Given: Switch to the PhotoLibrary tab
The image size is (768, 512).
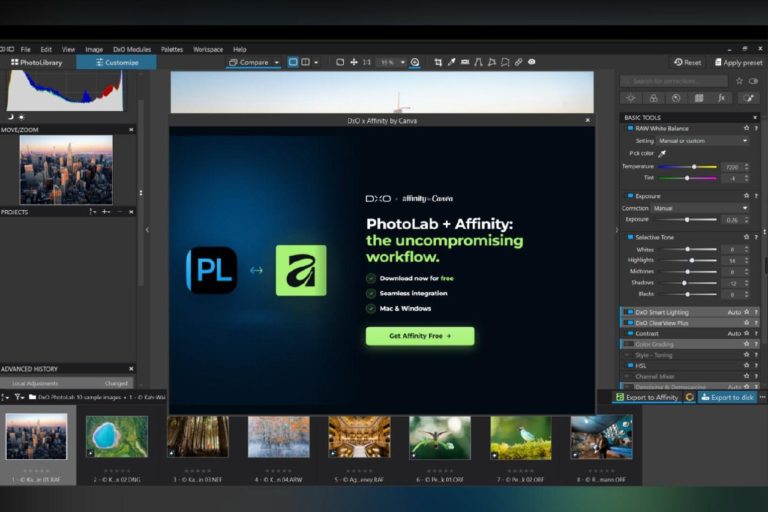Looking at the screenshot, I should (x=37, y=62).
